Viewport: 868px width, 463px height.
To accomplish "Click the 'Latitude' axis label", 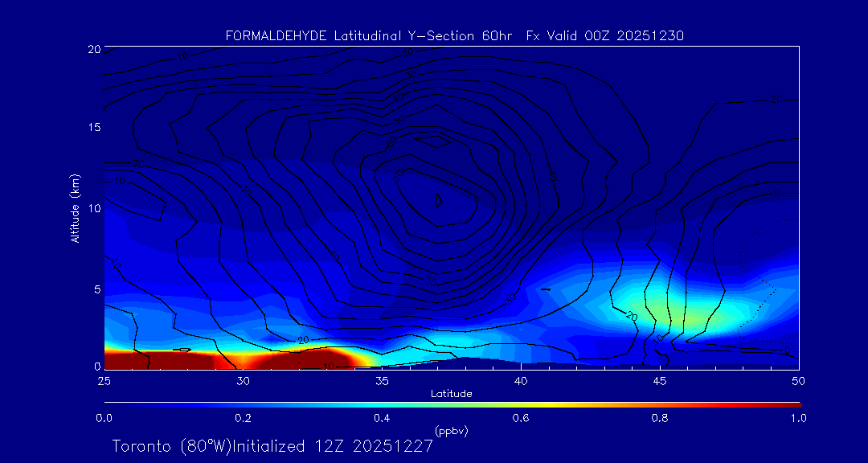I will [452, 394].
